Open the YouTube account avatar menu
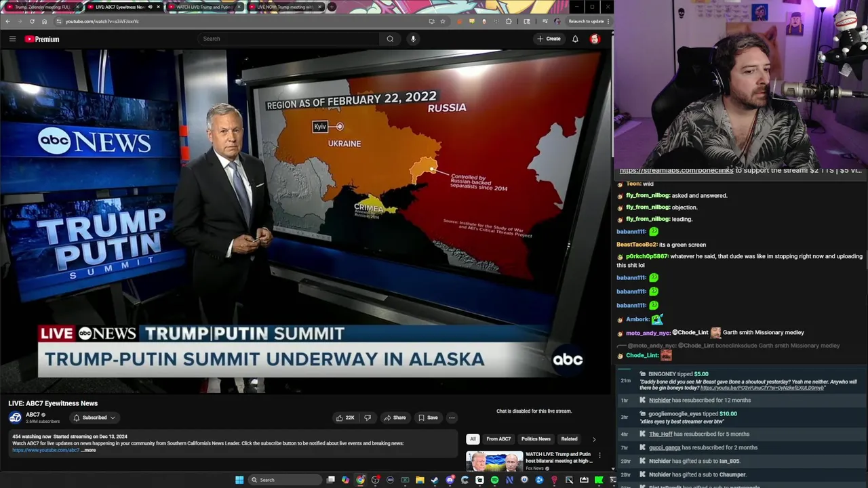Viewport: 868px width, 488px height. (595, 39)
